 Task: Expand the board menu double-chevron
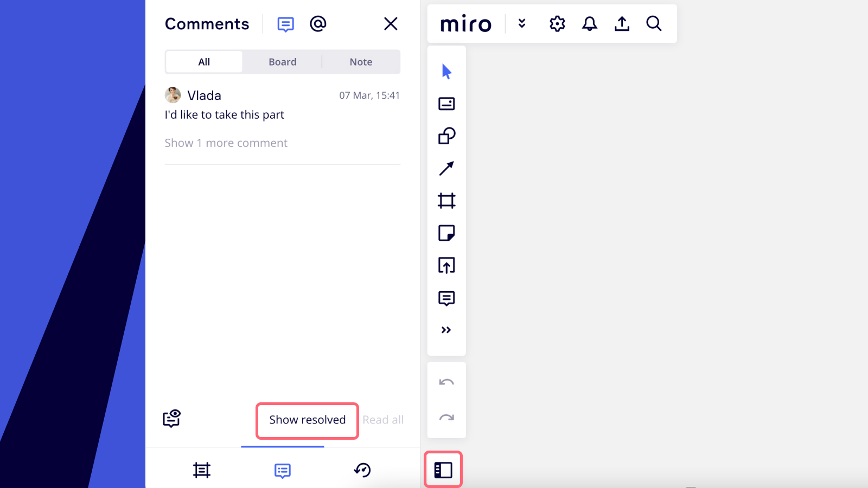coord(522,24)
